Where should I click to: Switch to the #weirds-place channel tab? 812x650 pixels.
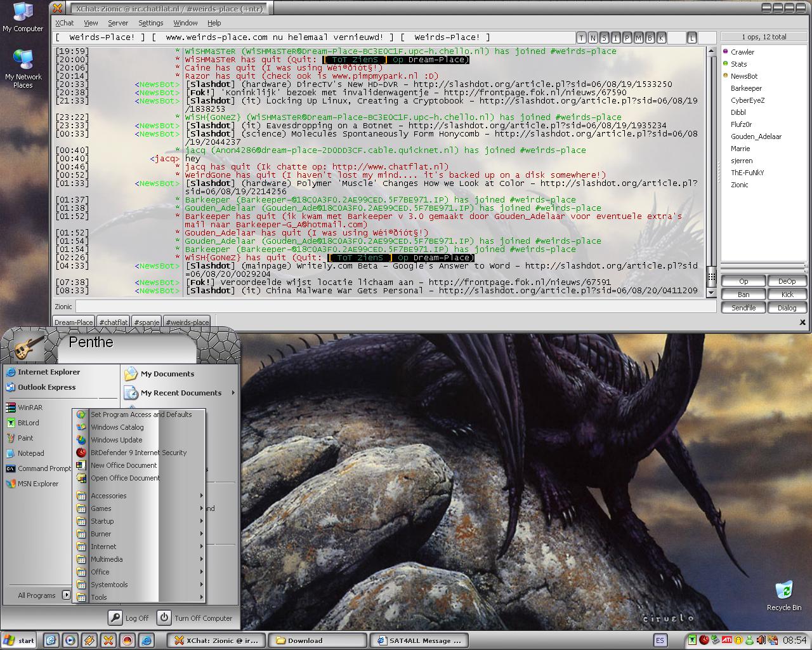187,322
